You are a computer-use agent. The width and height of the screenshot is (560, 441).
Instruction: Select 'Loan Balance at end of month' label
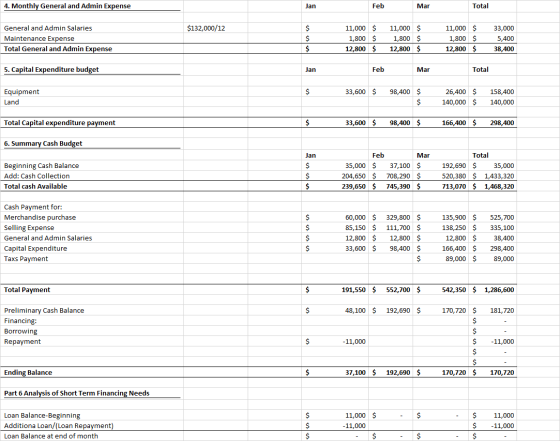pos(51,436)
